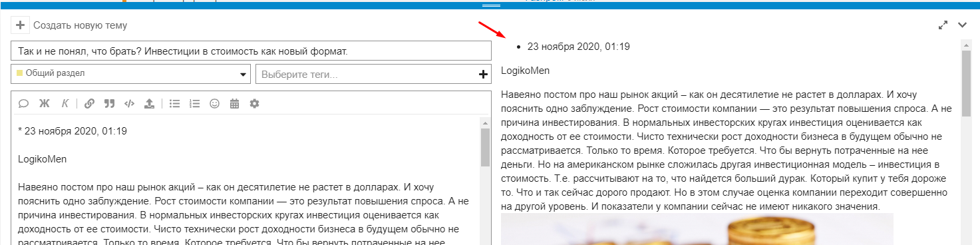Add a tag with the plus icon

coord(484,74)
